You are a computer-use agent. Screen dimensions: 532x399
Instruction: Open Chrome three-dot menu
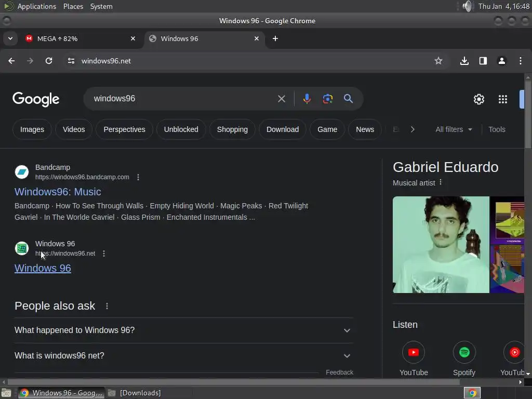[x=521, y=61]
